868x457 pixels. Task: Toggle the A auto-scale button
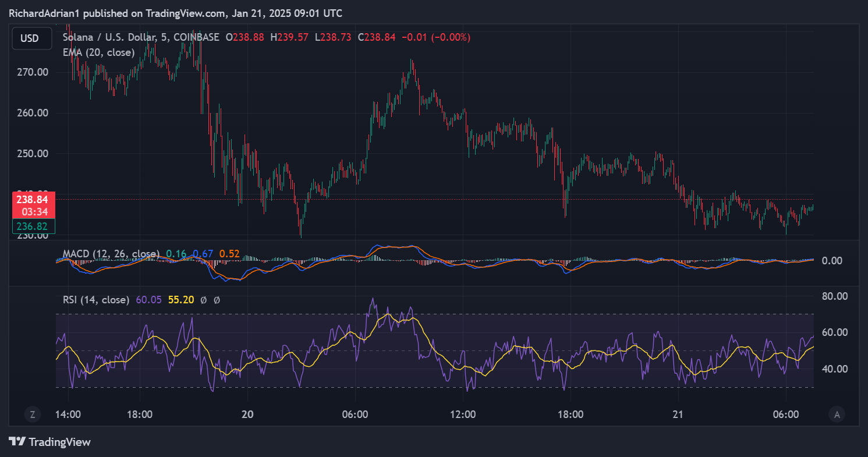click(837, 415)
